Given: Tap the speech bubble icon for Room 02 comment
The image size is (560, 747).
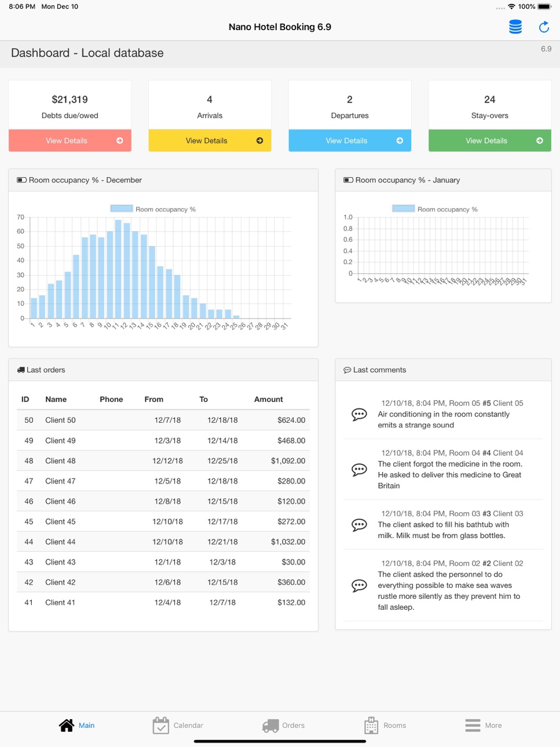Looking at the screenshot, I should click(359, 585).
